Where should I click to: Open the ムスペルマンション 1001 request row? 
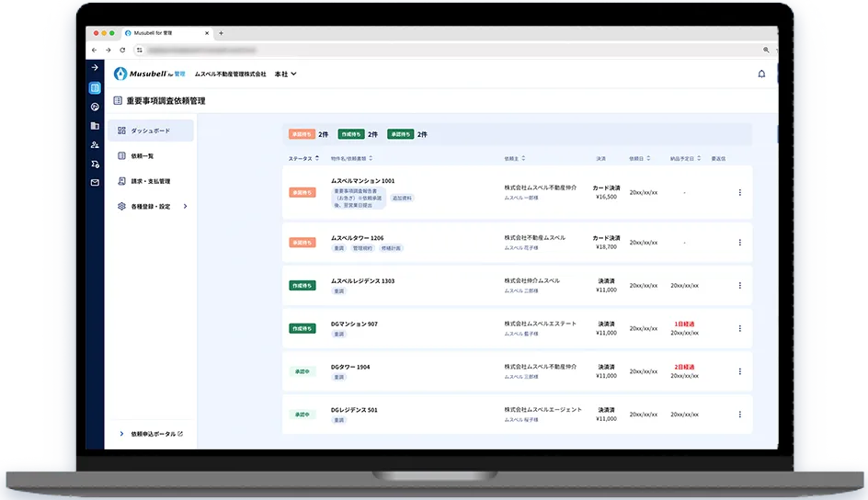(x=517, y=192)
